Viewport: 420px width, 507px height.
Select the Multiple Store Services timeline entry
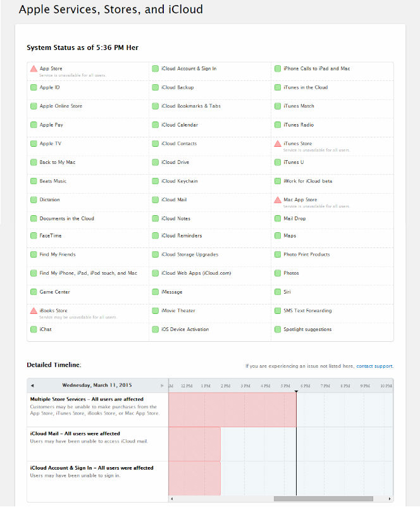pos(97,410)
